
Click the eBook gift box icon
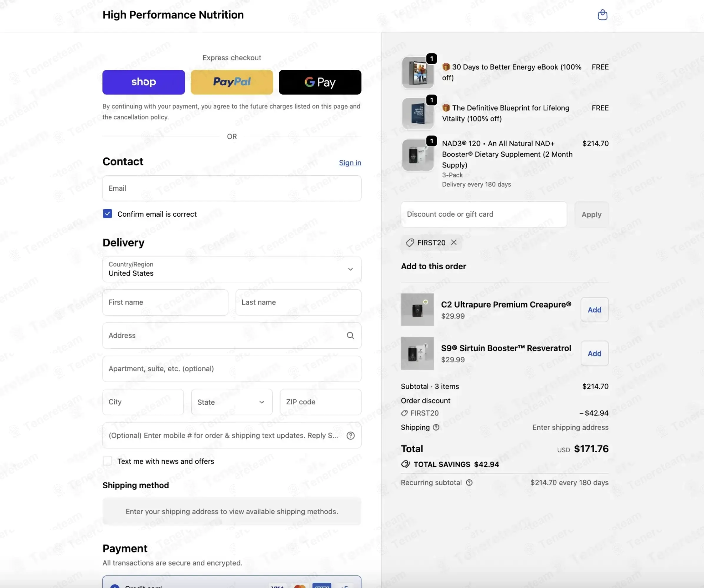[446, 67]
